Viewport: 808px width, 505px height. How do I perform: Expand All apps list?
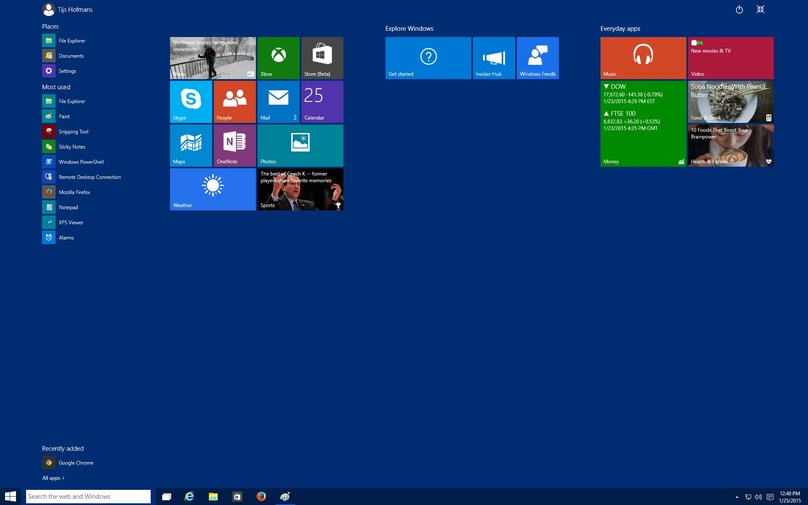point(54,478)
